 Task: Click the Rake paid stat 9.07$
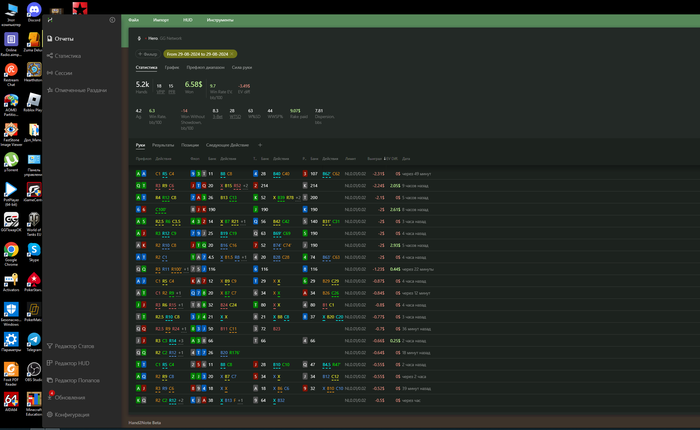pos(298,113)
